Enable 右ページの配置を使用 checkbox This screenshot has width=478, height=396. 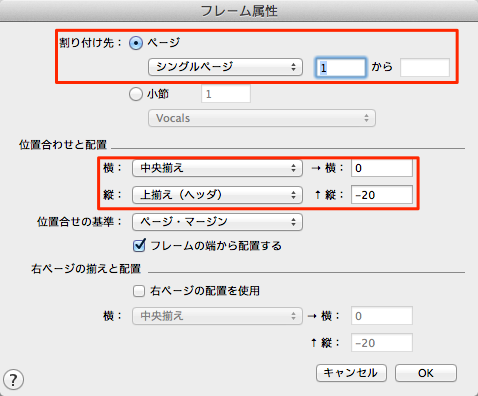tap(139, 291)
